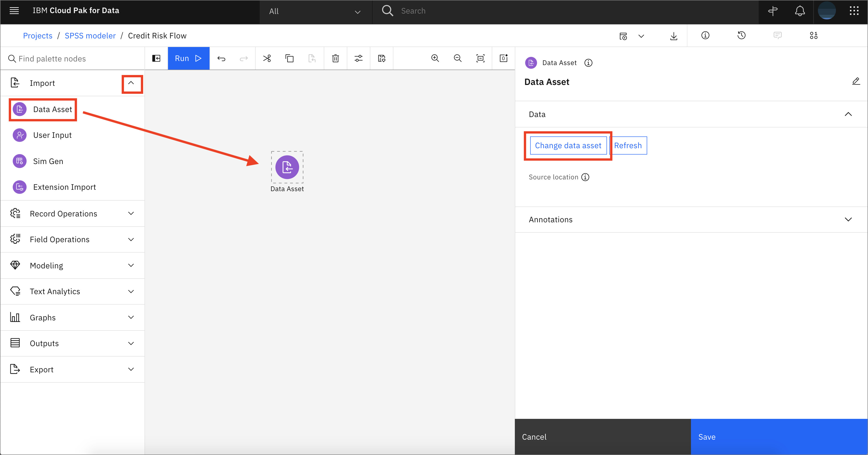Click the scissors cut icon
The image size is (868, 455).
[x=267, y=59]
